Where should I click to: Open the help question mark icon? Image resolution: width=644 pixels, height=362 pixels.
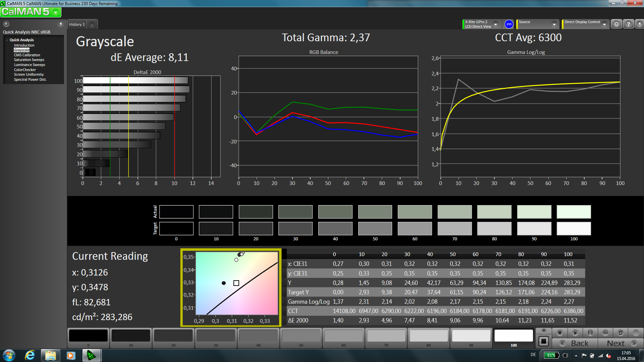tap(628, 24)
